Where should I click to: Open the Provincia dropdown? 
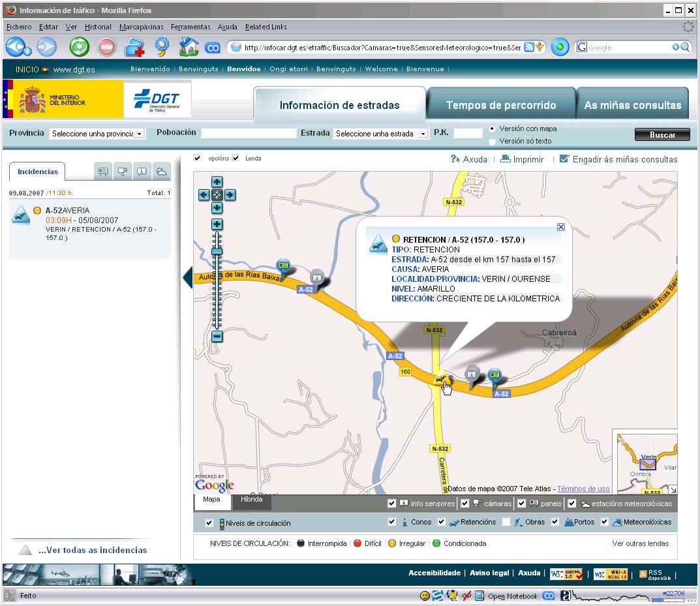point(97,134)
